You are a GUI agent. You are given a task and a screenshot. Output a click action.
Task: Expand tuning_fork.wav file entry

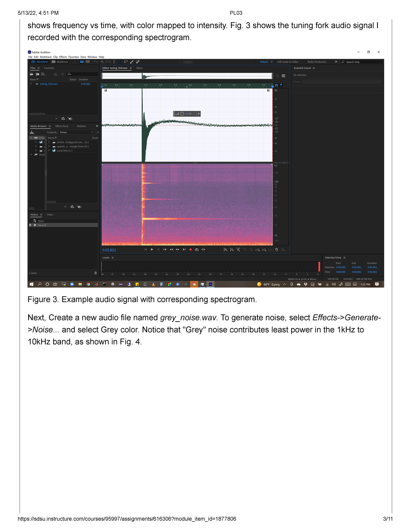(31, 84)
